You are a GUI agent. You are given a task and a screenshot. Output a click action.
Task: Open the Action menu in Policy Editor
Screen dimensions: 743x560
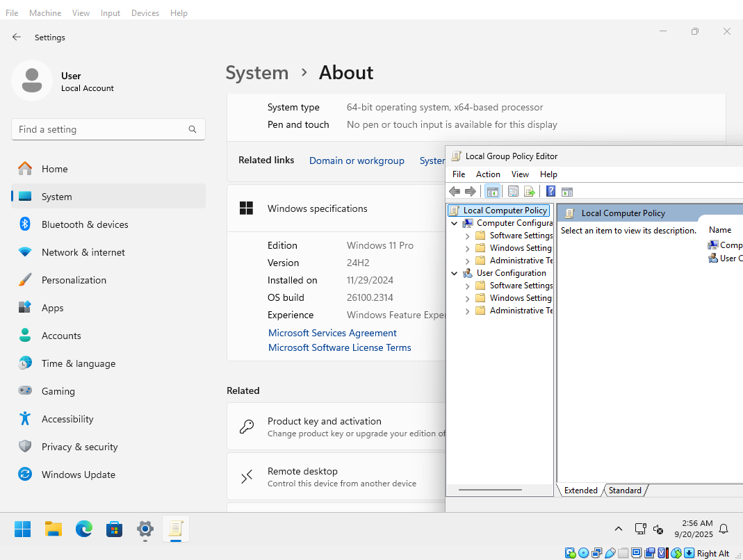[488, 174]
